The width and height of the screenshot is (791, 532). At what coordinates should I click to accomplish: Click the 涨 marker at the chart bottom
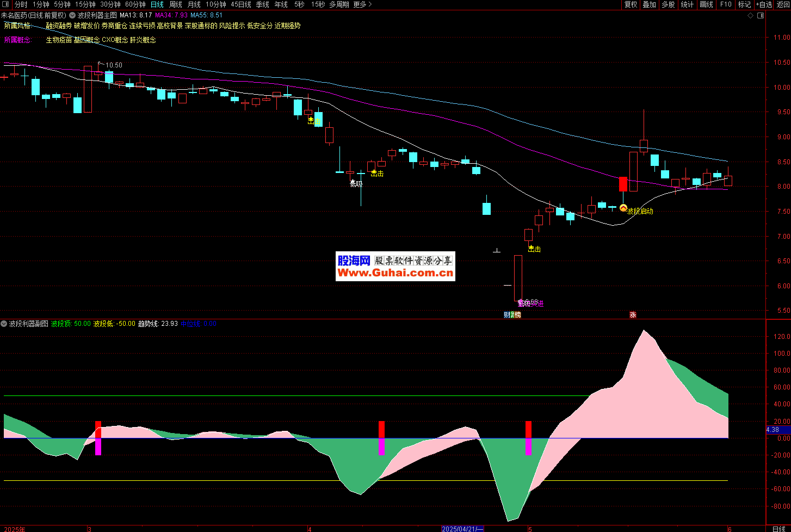[x=633, y=314]
